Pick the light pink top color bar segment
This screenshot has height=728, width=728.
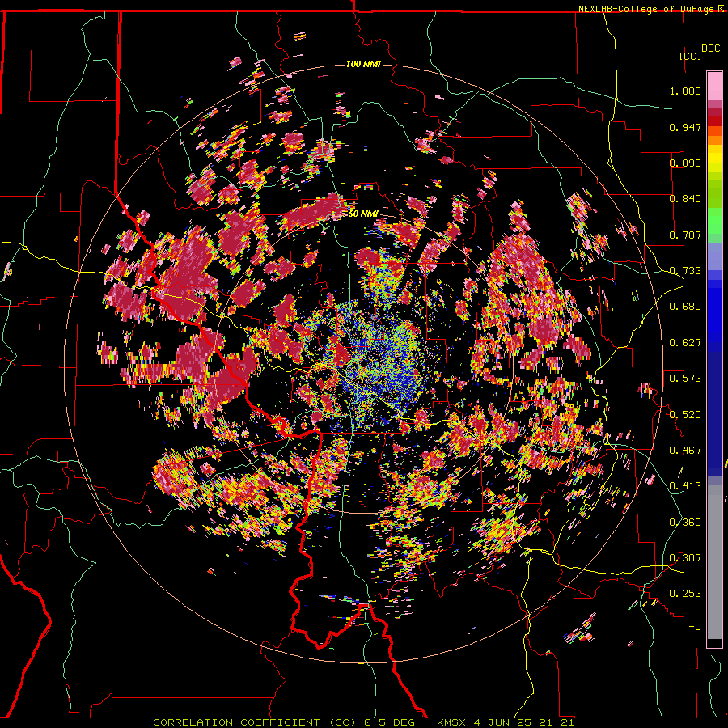click(x=714, y=86)
